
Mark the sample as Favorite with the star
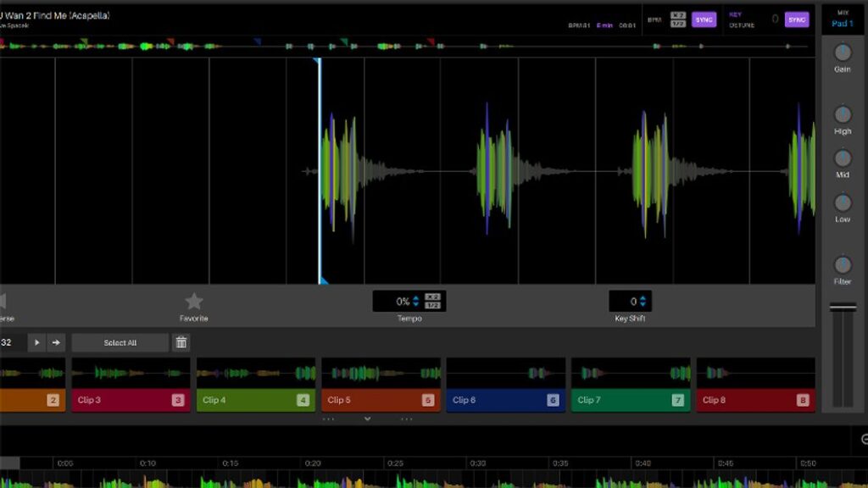(x=194, y=302)
